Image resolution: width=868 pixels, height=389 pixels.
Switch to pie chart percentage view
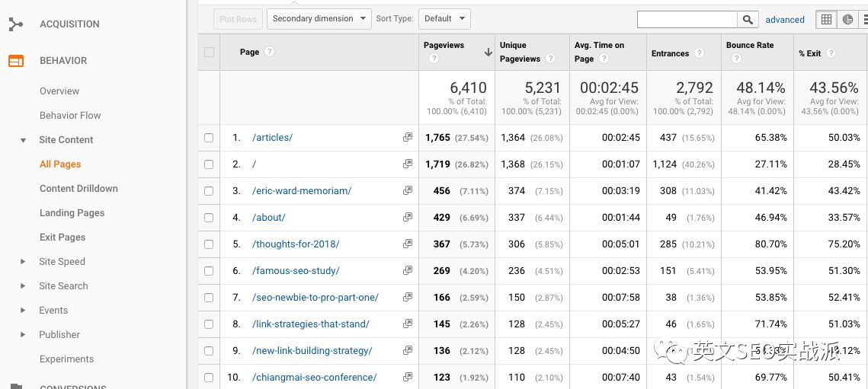(847, 19)
